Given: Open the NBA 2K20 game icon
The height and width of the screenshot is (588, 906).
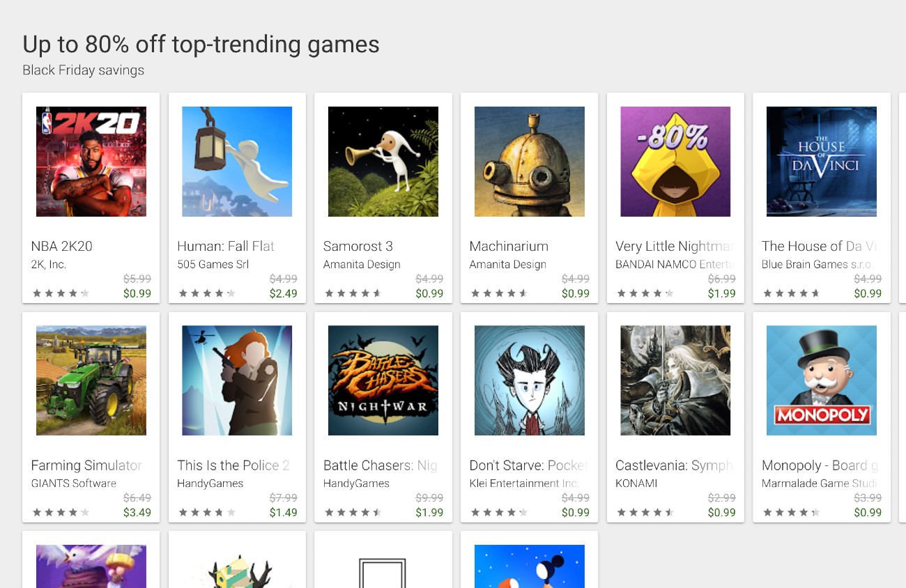Looking at the screenshot, I should coord(91,162).
